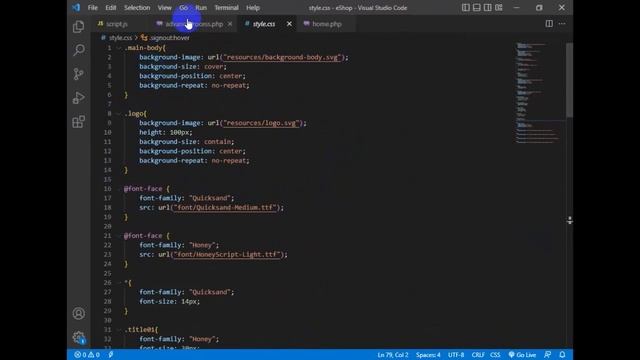Viewport: 640px width, 360px height.
Task: Toggle the bottom panel layout icon
Action: coord(476,7)
